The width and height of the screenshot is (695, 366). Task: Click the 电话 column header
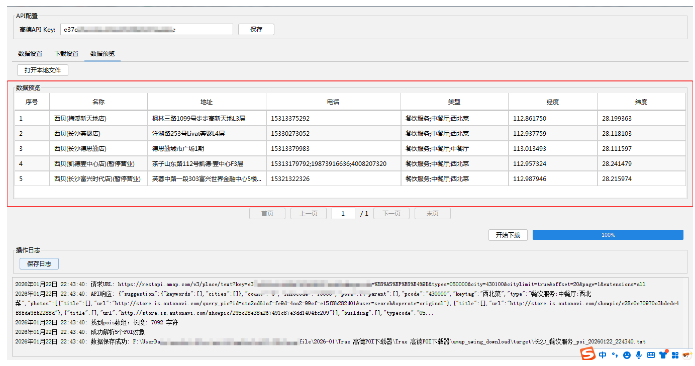click(333, 102)
